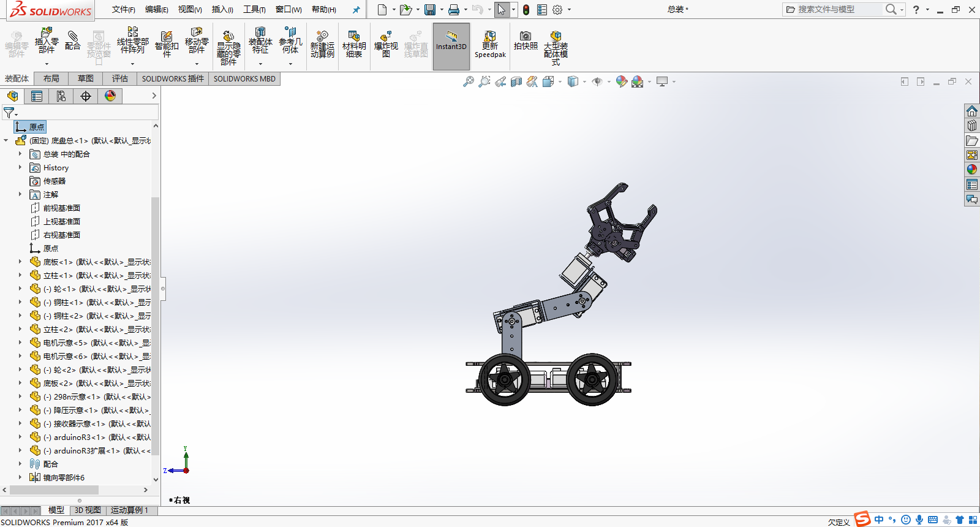Expand the History folder
The height and width of the screenshot is (527, 980).
click(x=20, y=167)
